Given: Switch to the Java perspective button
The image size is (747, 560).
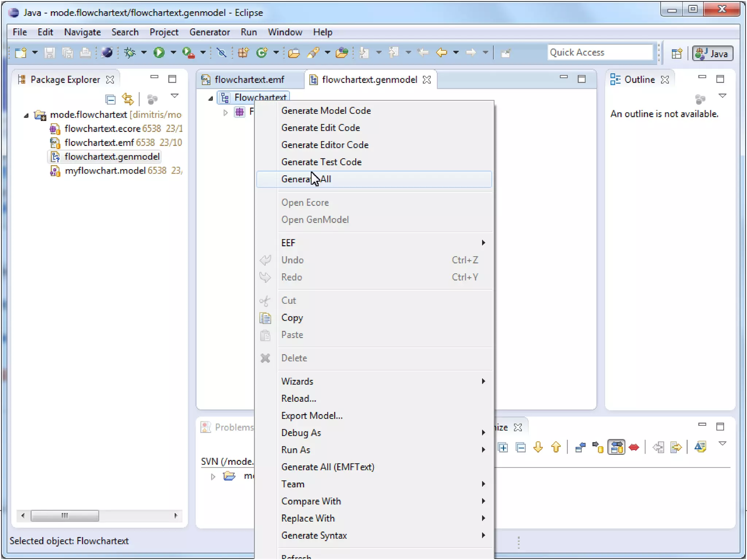Looking at the screenshot, I should [x=712, y=54].
